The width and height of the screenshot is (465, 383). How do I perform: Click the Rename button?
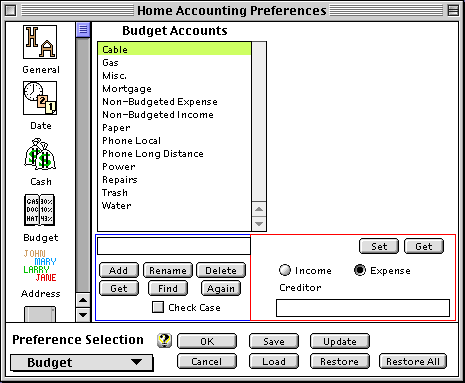168,270
